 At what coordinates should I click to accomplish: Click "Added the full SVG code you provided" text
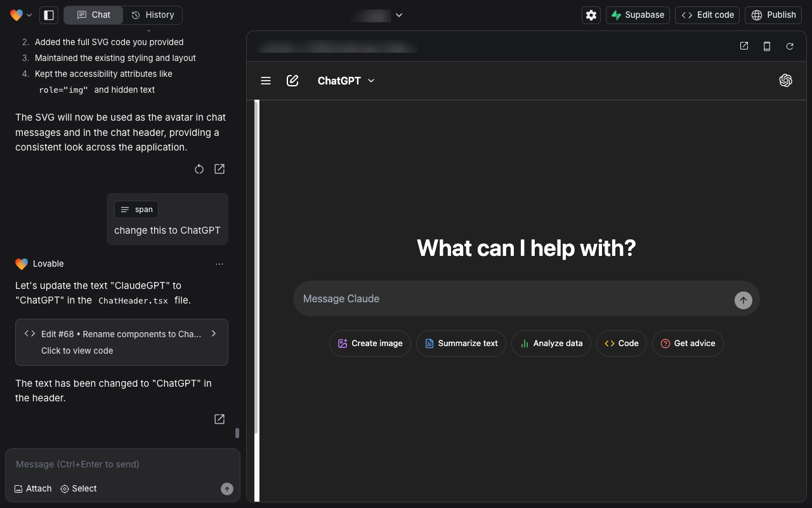point(109,42)
